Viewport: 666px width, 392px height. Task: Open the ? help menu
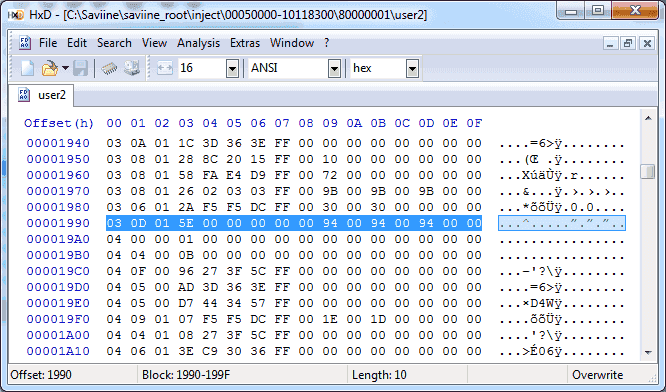(326, 43)
